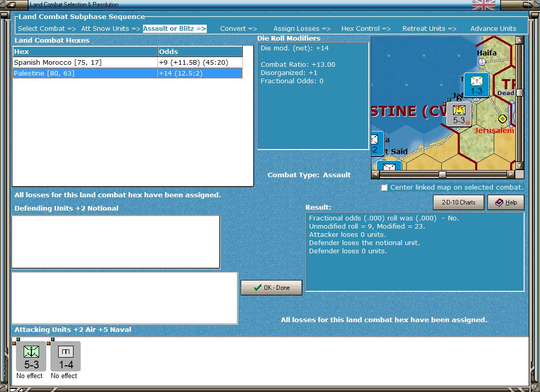Click the map scroll left arrow

(375, 175)
